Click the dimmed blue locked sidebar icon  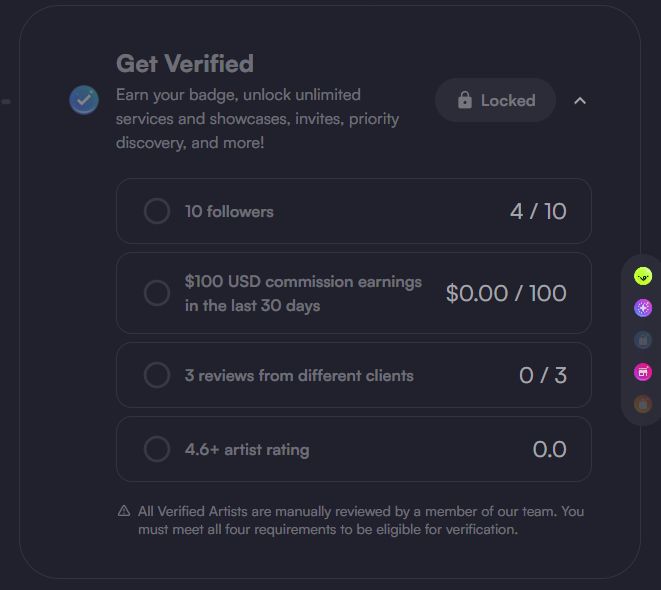pos(643,340)
